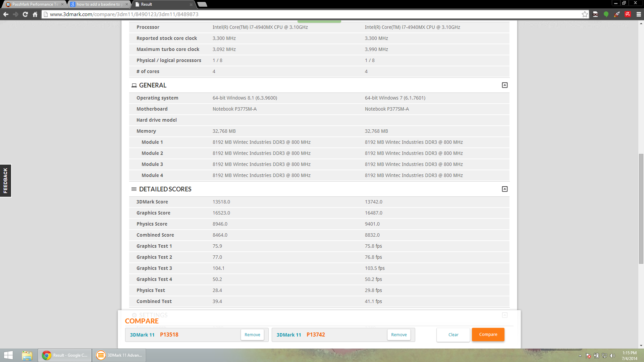Close the PassMark Performance tab

coord(62,4)
